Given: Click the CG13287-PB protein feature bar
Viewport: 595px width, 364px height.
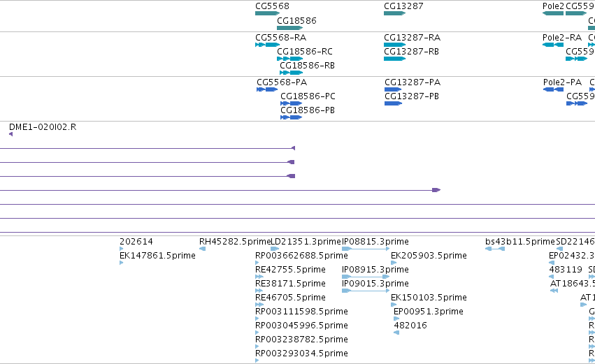Looking at the screenshot, I should coord(393,103).
